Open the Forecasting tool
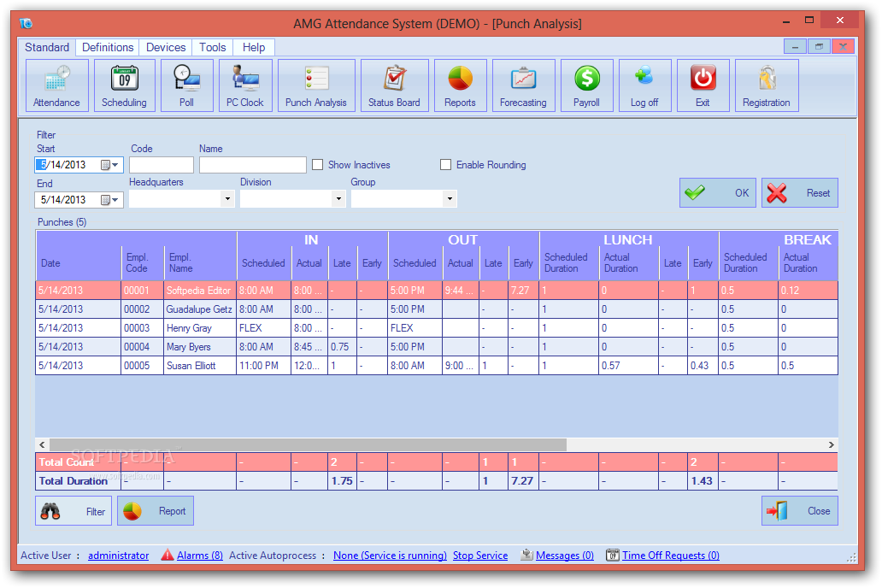The width and height of the screenshot is (882, 588). point(523,85)
